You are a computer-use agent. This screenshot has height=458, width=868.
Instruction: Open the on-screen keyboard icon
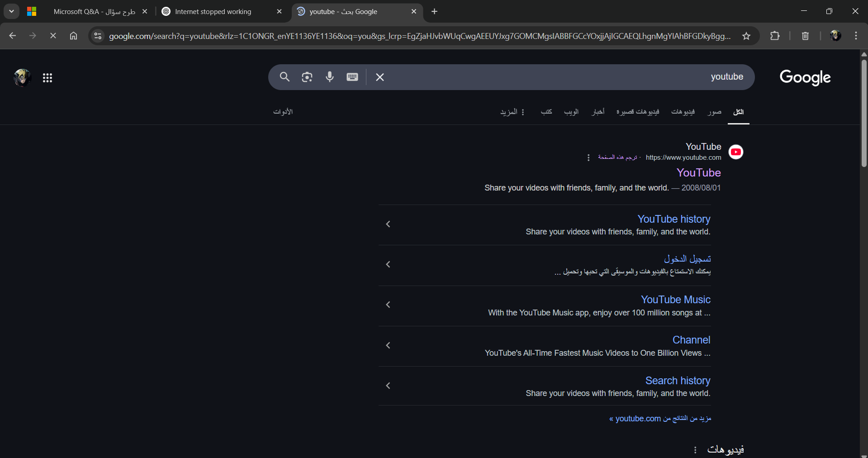(x=352, y=77)
